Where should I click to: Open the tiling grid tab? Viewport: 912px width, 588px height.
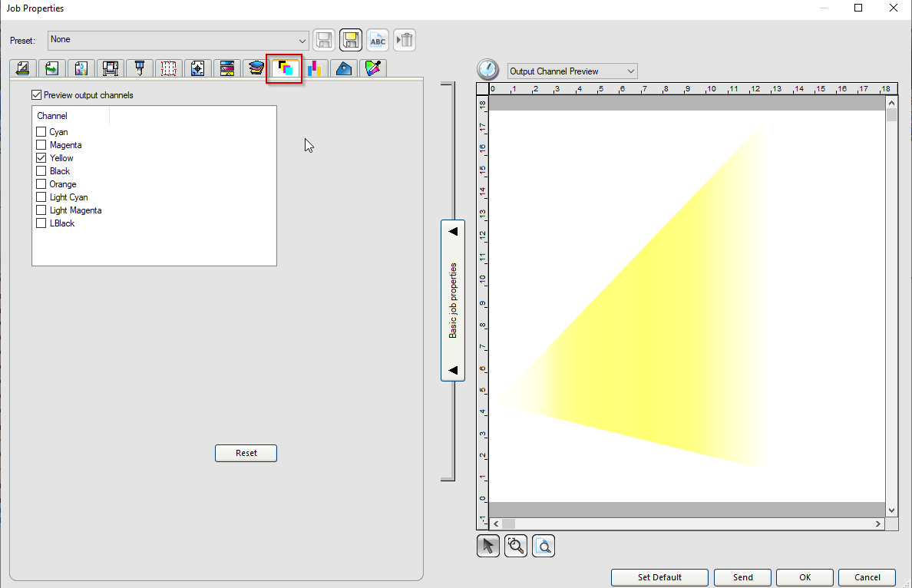[x=168, y=68]
